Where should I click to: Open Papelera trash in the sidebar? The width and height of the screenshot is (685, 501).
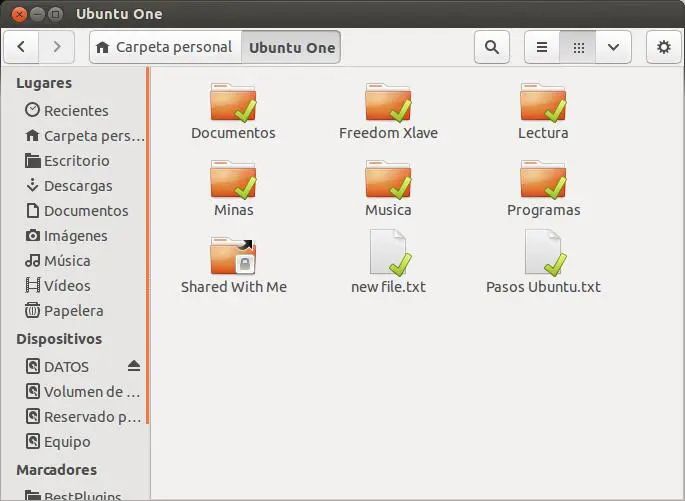point(74,311)
